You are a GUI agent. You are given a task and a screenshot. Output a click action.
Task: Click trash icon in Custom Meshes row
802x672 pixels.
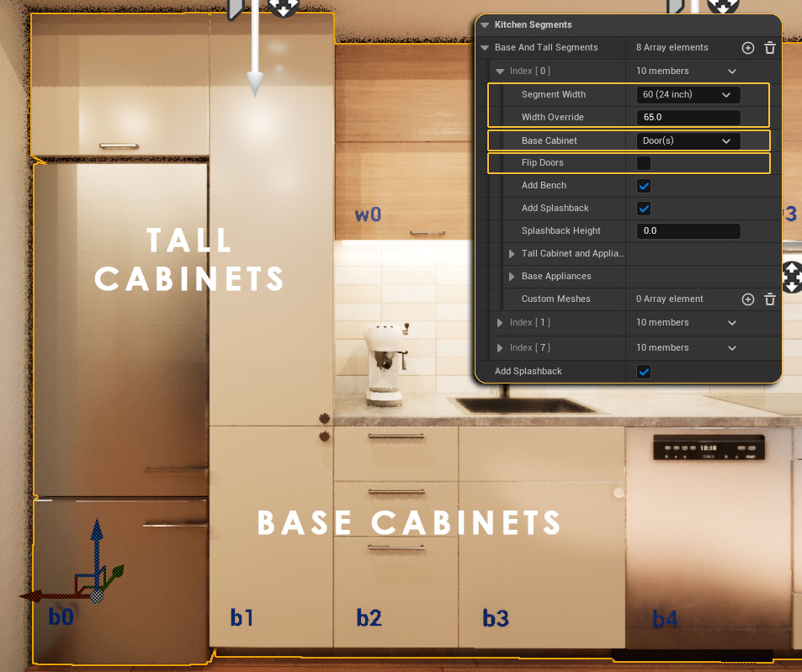click(769, 299)
